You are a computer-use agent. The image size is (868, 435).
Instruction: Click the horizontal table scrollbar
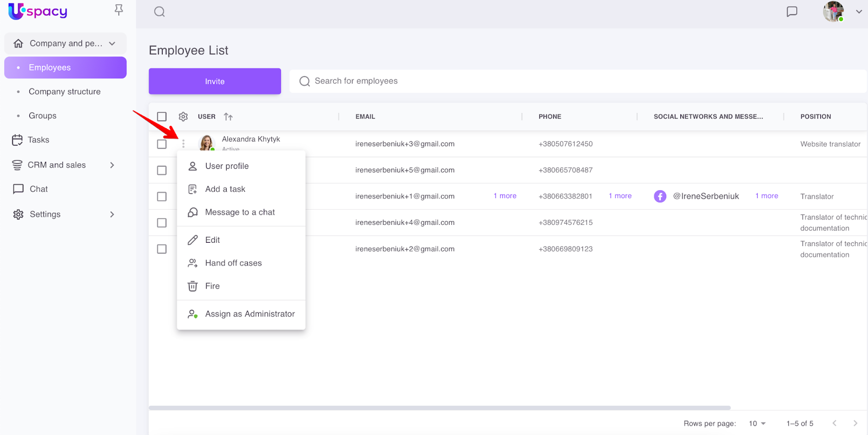(x=439, y=408)
